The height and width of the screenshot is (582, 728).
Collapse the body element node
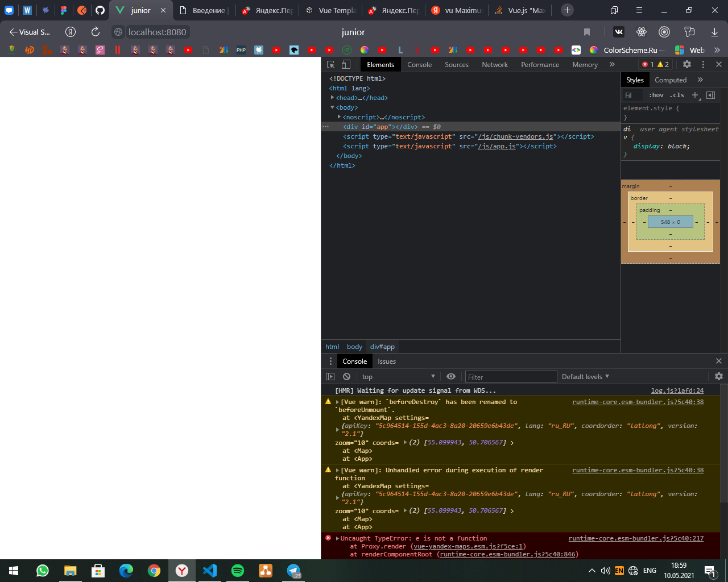click(332, 107)
